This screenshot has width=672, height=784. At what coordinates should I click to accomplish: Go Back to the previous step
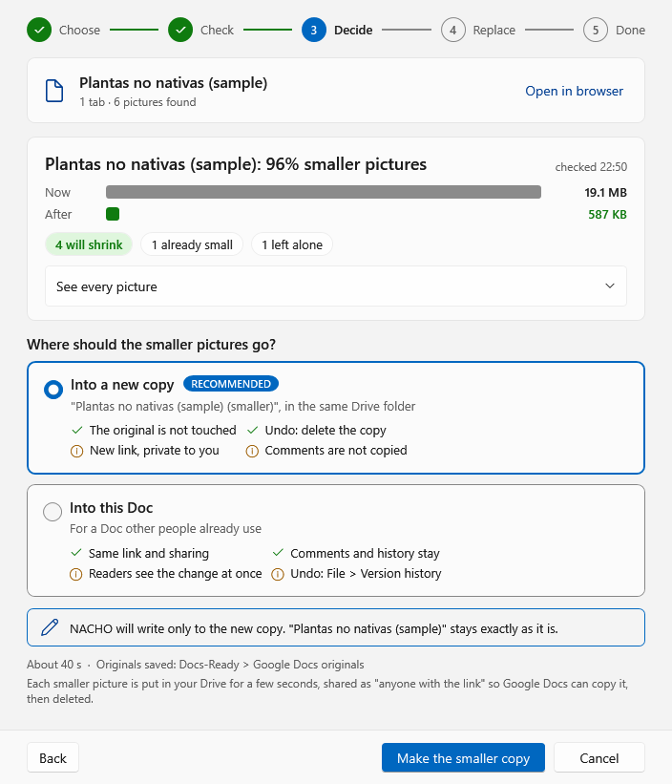point(52,758)
